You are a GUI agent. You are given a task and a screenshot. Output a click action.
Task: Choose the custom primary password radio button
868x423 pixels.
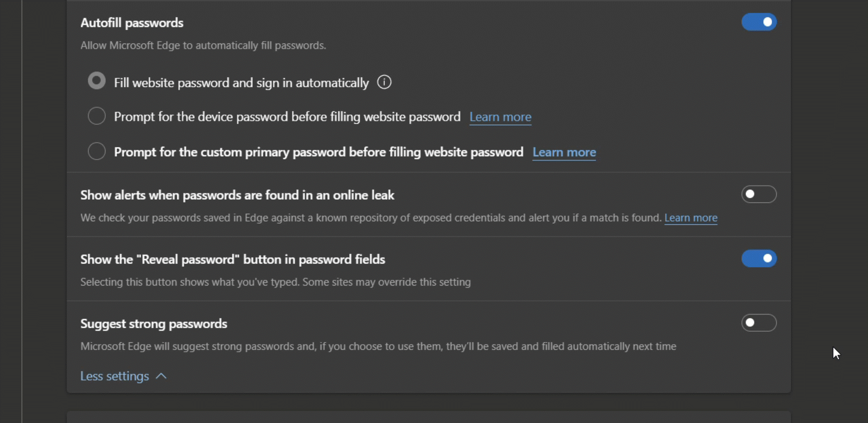click(97, 151)
